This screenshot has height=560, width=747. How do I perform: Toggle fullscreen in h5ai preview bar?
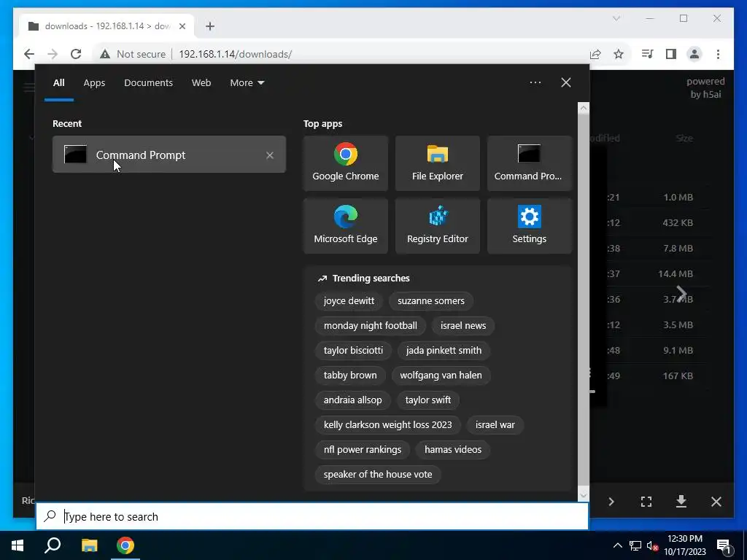click(646, 502)
